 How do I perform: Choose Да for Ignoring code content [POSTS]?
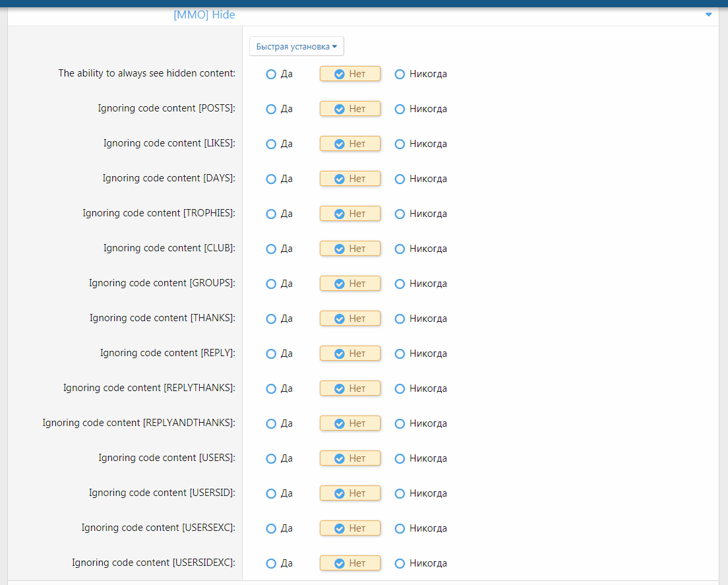pyautogui.click(x=271, y=109)
